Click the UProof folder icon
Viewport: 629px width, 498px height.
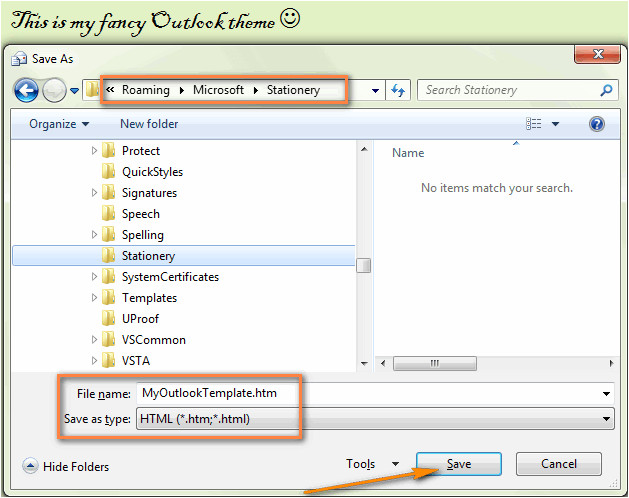[109, 319]
